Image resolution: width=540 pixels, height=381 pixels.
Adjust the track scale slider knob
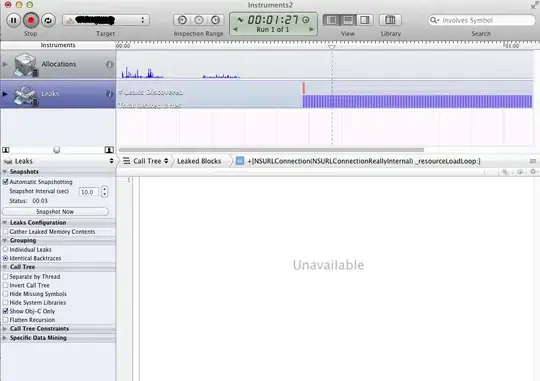57,150
